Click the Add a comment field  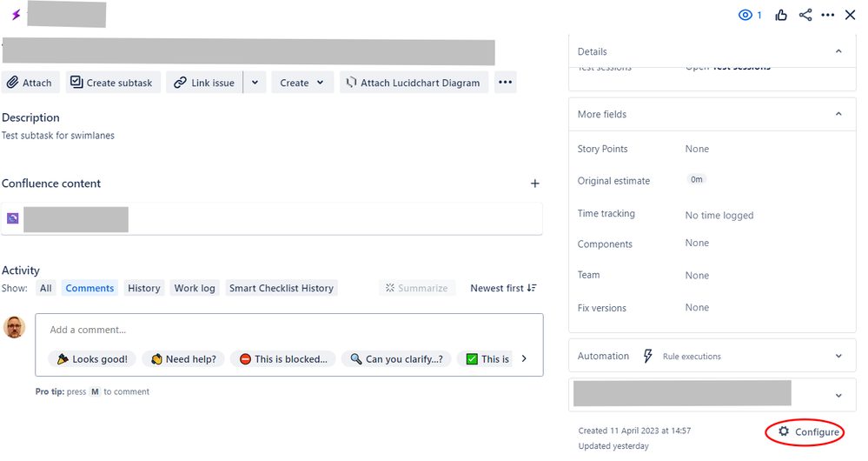click(289, 331)
